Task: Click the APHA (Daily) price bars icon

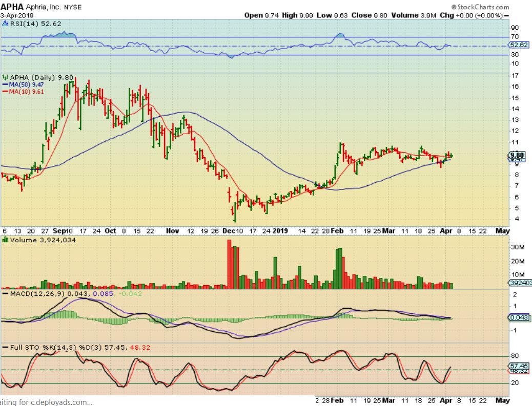Action: pyautogui.click(x=5, y=77)
